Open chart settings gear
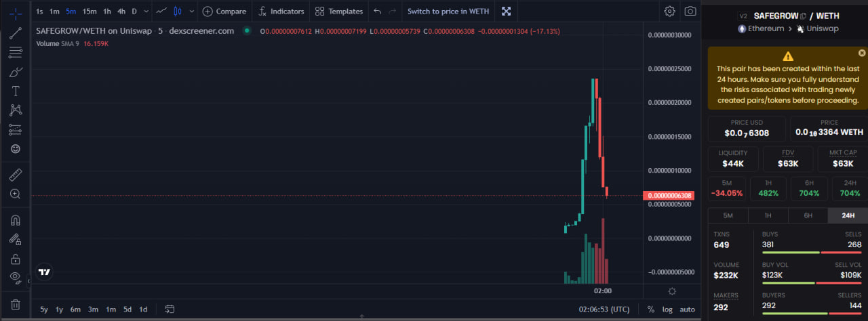This screenshot has height=321, width=868. point(669,11)
